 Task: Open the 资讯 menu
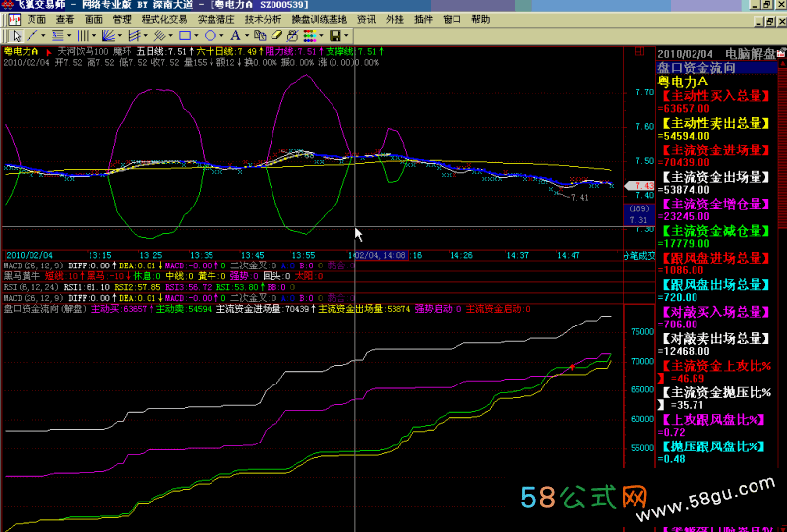[366, 20]
